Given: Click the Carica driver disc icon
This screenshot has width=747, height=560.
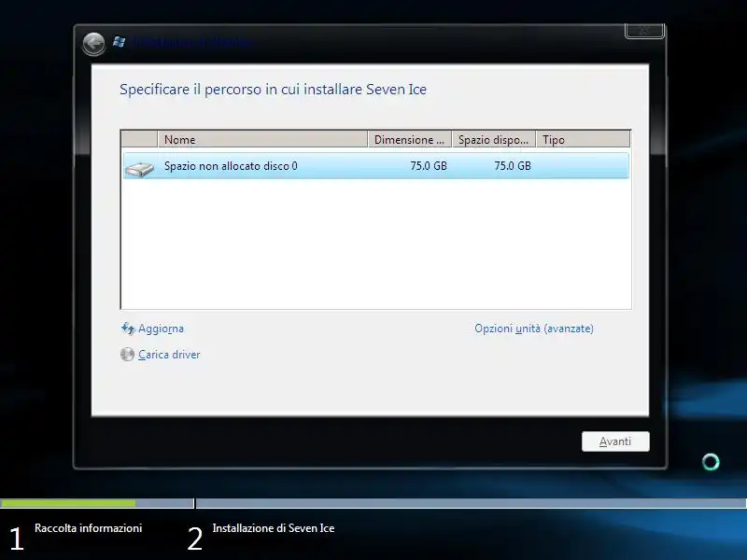Looking at the screenshot, I should 127,355.
